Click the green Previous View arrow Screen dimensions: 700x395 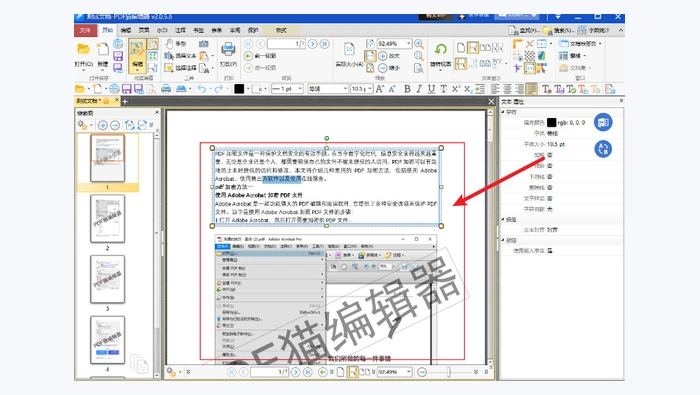(x=249, y=56)
